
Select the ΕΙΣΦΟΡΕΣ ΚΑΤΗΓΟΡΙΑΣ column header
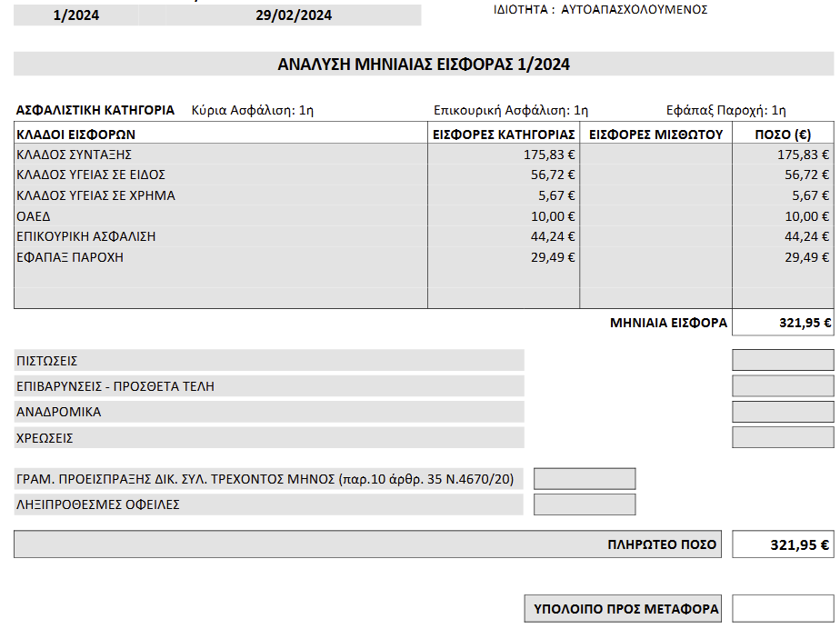pos(504,134)
